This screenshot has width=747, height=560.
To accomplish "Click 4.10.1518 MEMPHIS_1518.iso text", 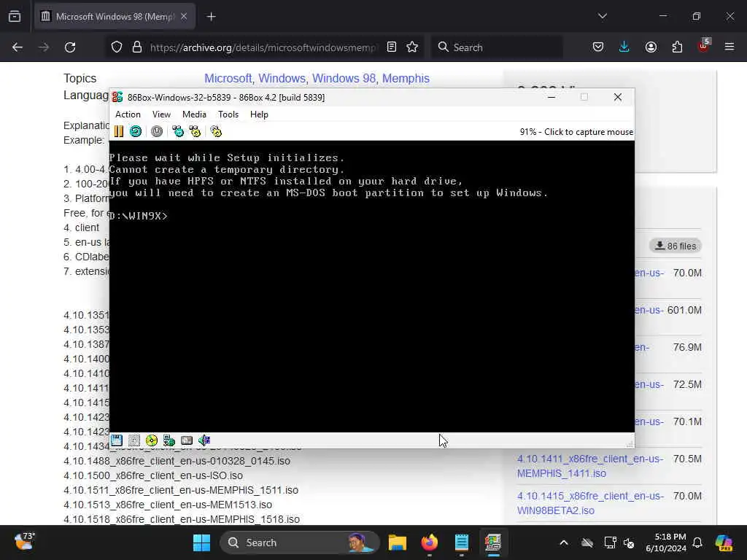I will [x=182, y=519].
